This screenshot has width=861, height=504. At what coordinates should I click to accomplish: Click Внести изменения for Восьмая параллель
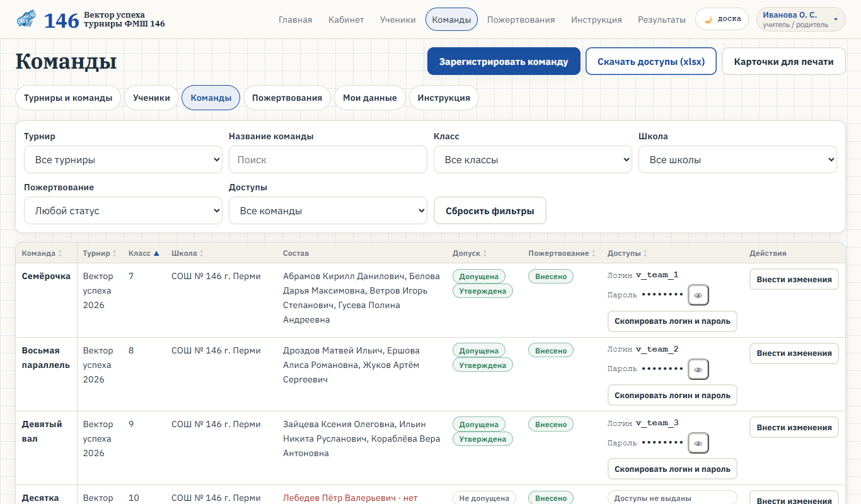[x=794, y=353]
